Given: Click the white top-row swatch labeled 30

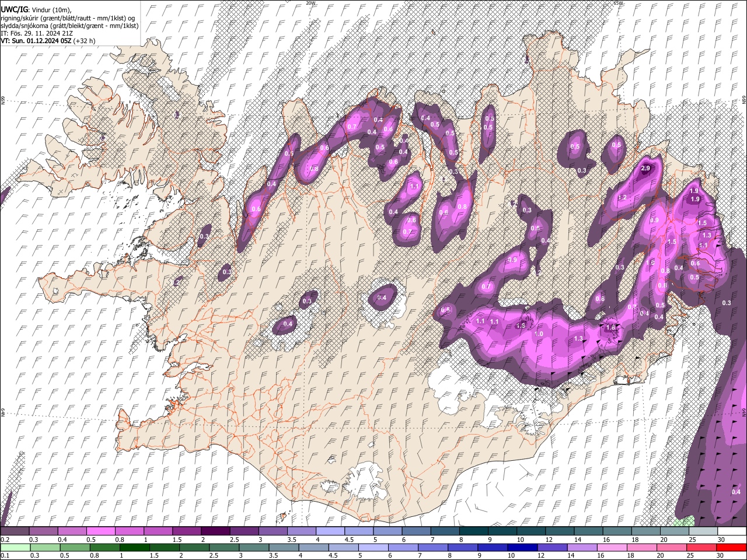Looking at the screenshot, I should (732, 531).
